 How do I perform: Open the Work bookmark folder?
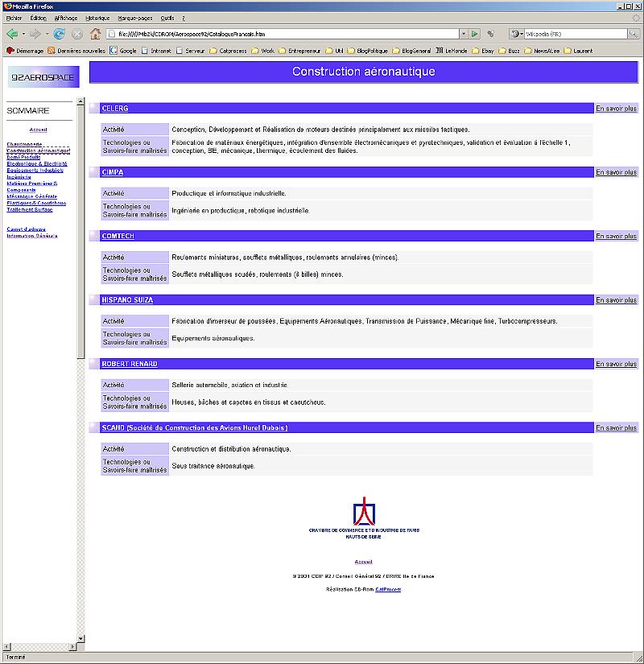tap(262, 51)
